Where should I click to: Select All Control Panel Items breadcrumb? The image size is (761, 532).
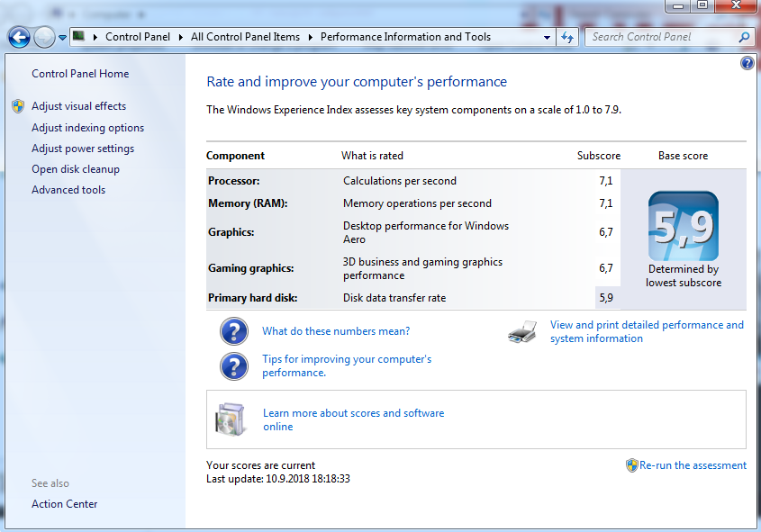[x=245, y=37]
